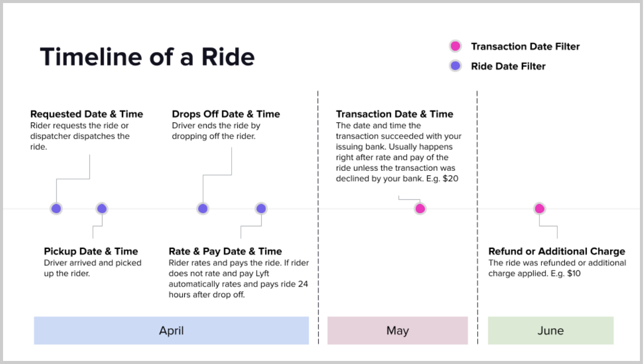
Task: Click the Requested Date & Time timeline dot
Action: click(x=56, y=209)
